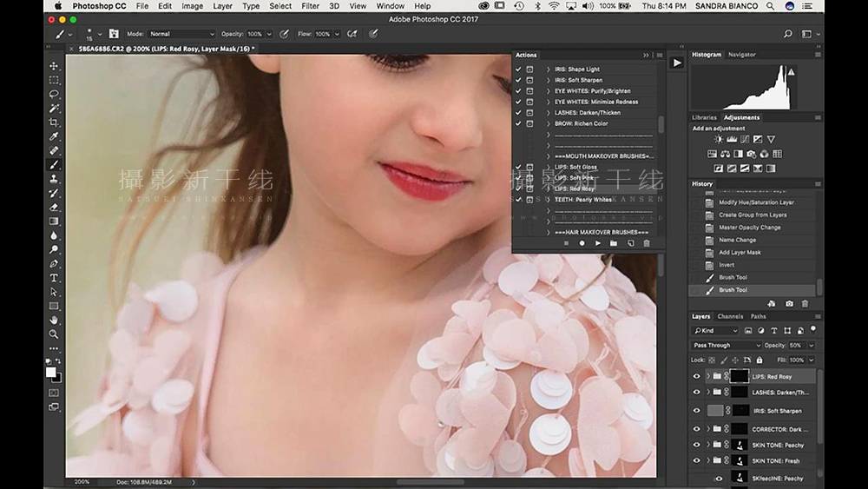Open the brush Mode dropdown

coord(181,34)
